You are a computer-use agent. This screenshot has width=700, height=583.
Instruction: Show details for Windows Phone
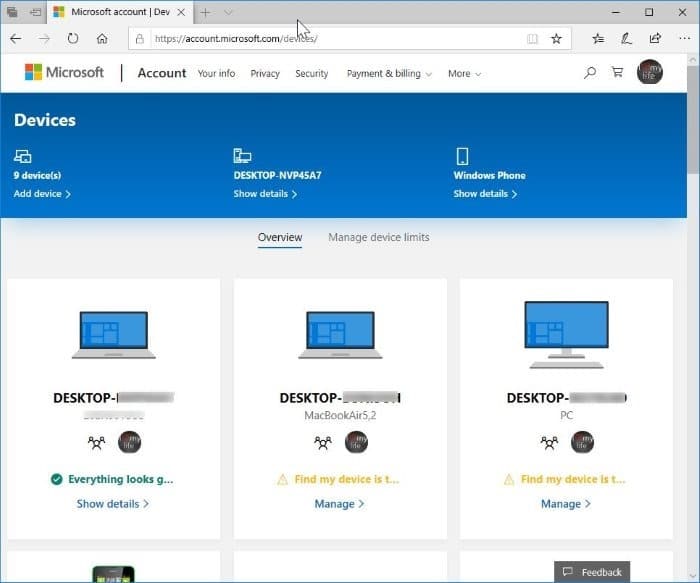(x=485, y=194)
